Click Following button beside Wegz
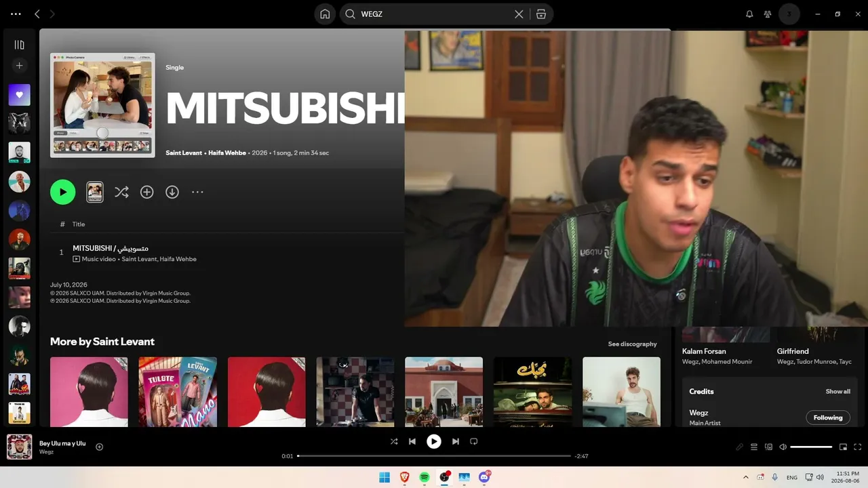 [x=828, y=418]
